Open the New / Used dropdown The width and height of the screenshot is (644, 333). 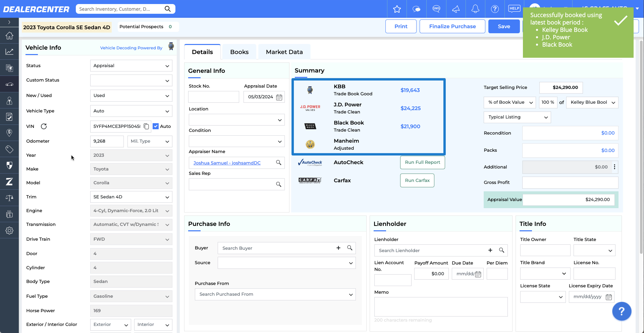(131, 96)
